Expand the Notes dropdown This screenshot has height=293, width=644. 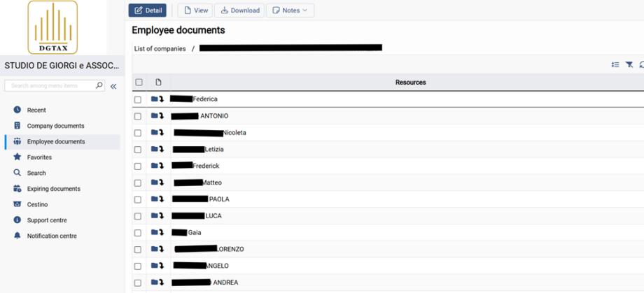290,10
